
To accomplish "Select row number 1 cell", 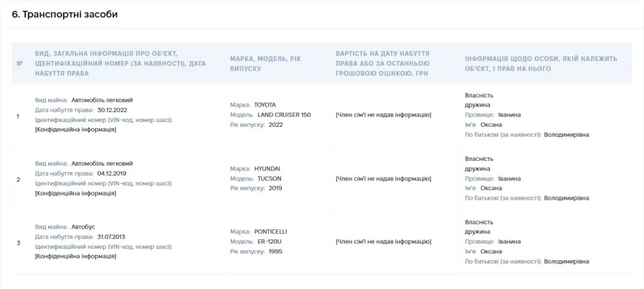I will [17, 116].
